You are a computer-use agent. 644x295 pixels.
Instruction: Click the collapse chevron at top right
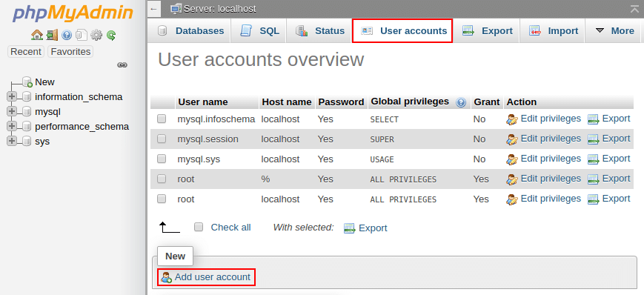634,9
